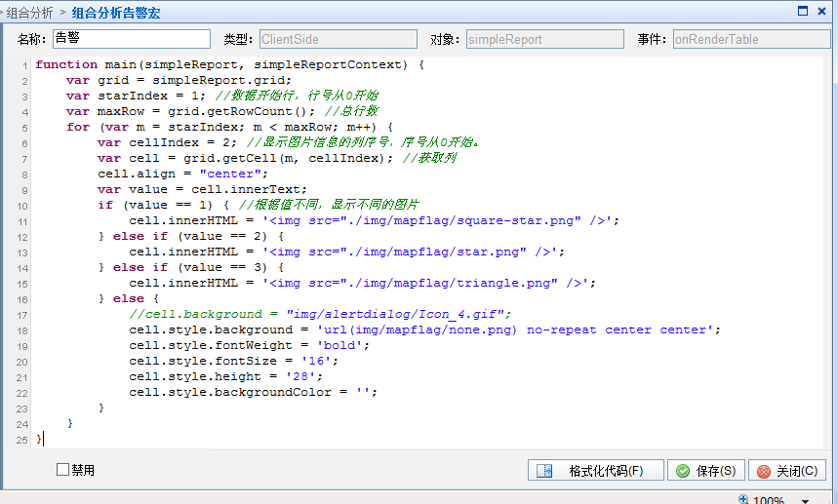Click the cell.style.fontWeight 'bold' line
This screenshot has width=838, height=504.
pyautogui.click(x=249, y=345)
